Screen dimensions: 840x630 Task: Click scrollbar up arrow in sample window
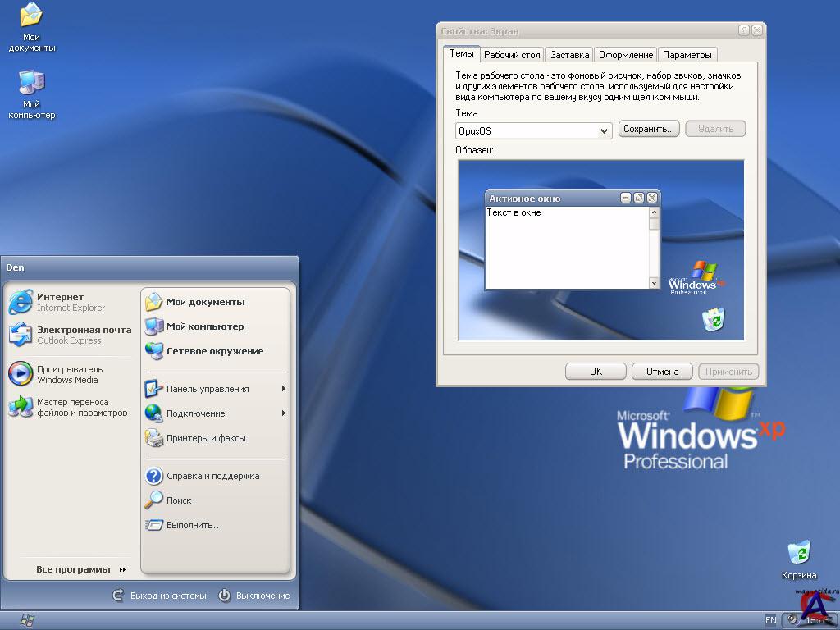(654, 212)
